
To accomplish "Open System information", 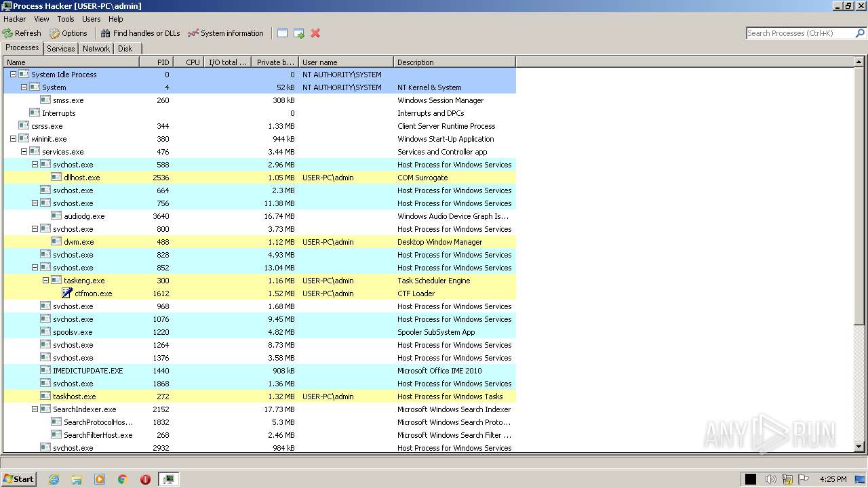I will [226, 33].
